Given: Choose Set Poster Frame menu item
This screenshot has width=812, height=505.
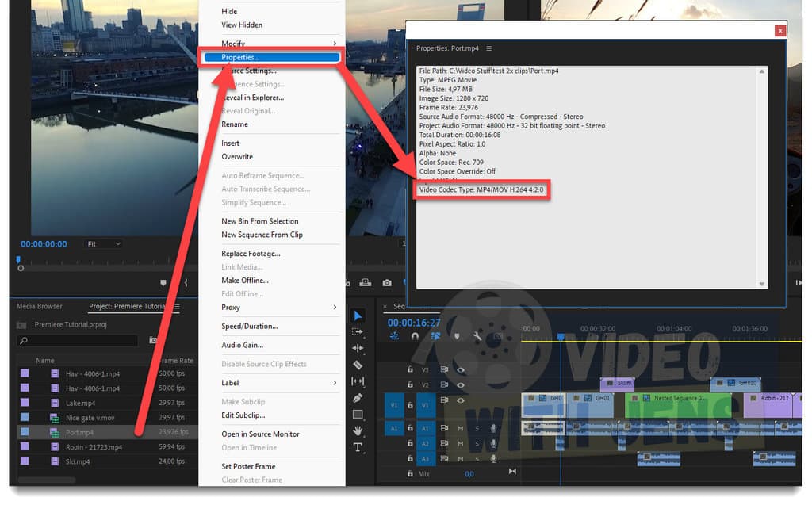Looking at the screenshot, I should click(x=248, y=467).
